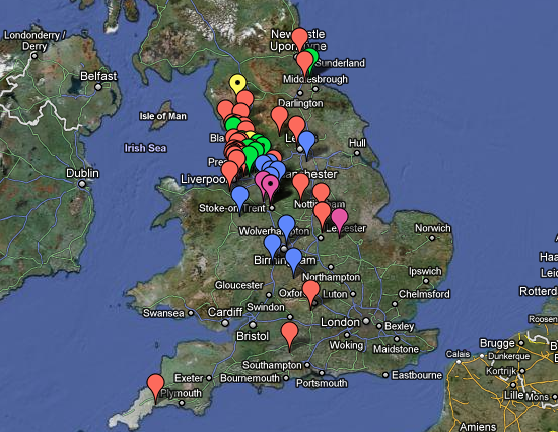558x432 pixels.
Task: Click the Bexley label
Action: click(x=399, y=326)
